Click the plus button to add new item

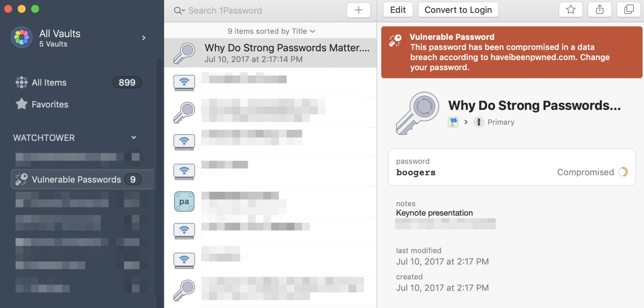coord(359,10)
